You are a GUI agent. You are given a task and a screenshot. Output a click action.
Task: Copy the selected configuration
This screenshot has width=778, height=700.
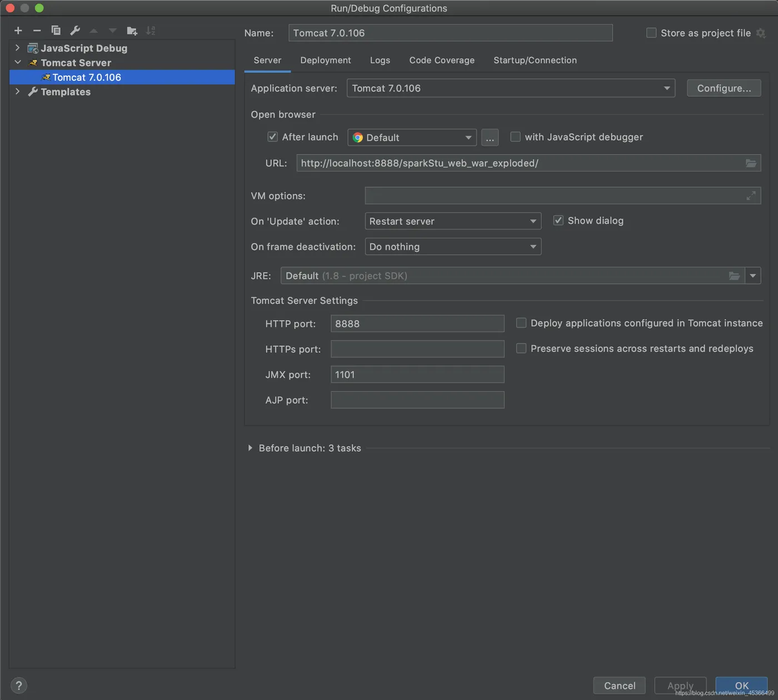(56, 31)
